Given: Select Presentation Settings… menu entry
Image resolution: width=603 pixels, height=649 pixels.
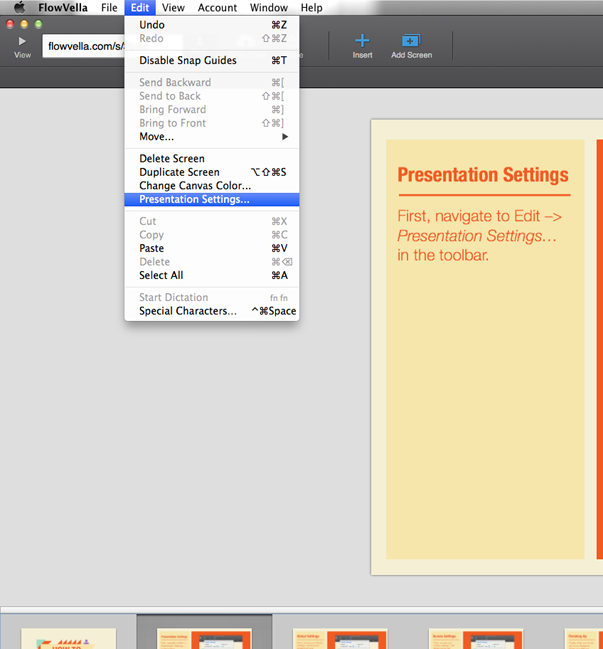Looking at the screenshot, I should 194,199.
